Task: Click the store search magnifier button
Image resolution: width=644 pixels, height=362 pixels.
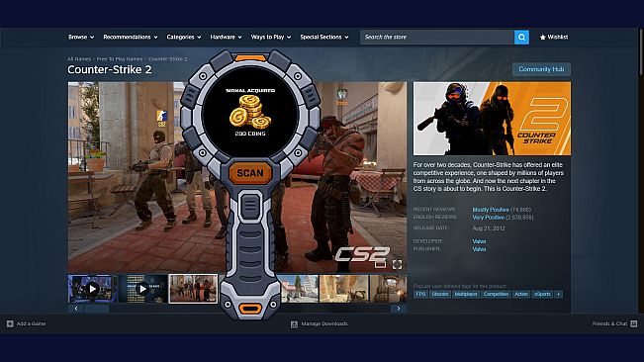Action: click(x=521, y=37)
